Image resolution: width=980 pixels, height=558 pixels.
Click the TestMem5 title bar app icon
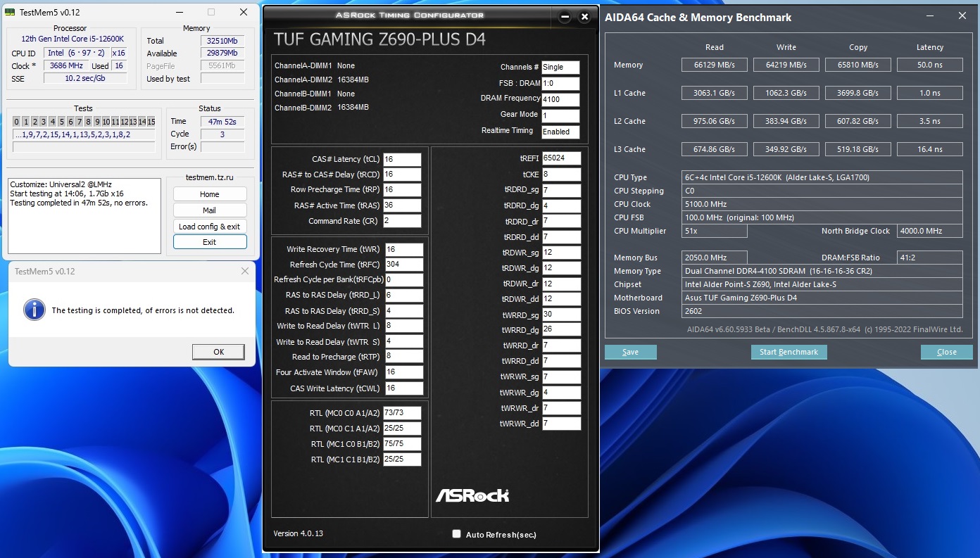click(11, 12)
